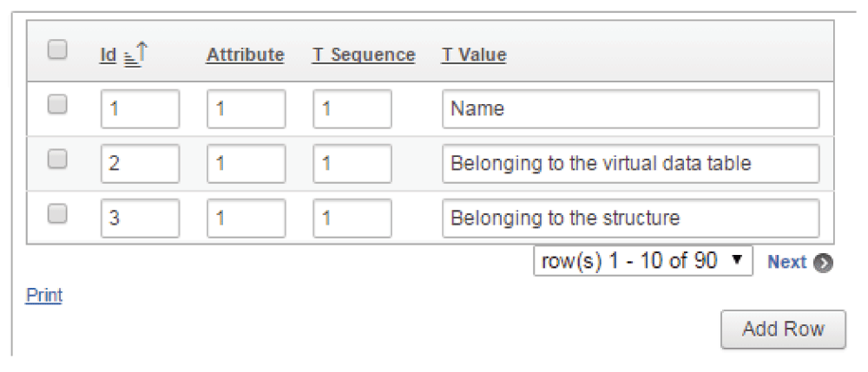The height and width of the screenshot is (372, 868).
Task: Click the ascending sort icon beside Id
Action: coord(135,55)
